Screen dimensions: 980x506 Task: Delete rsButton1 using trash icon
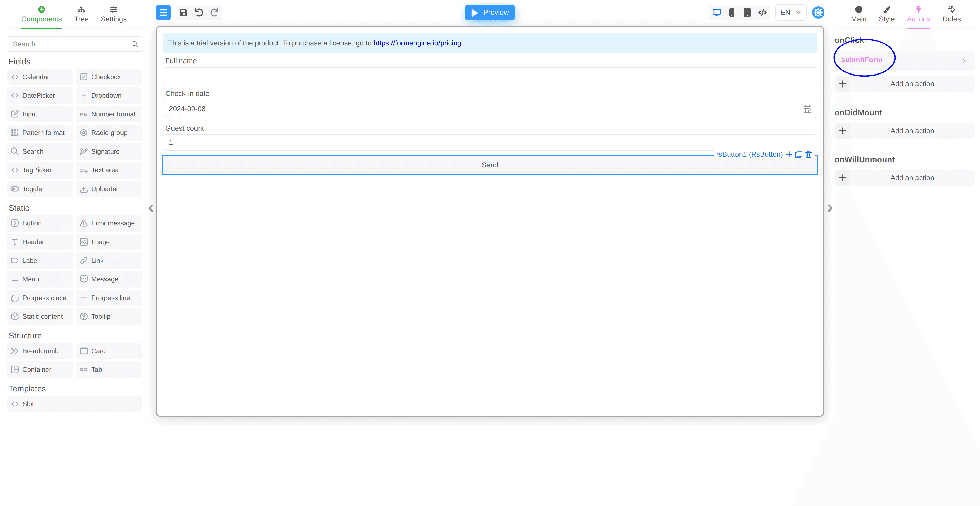tap(808, 154)
